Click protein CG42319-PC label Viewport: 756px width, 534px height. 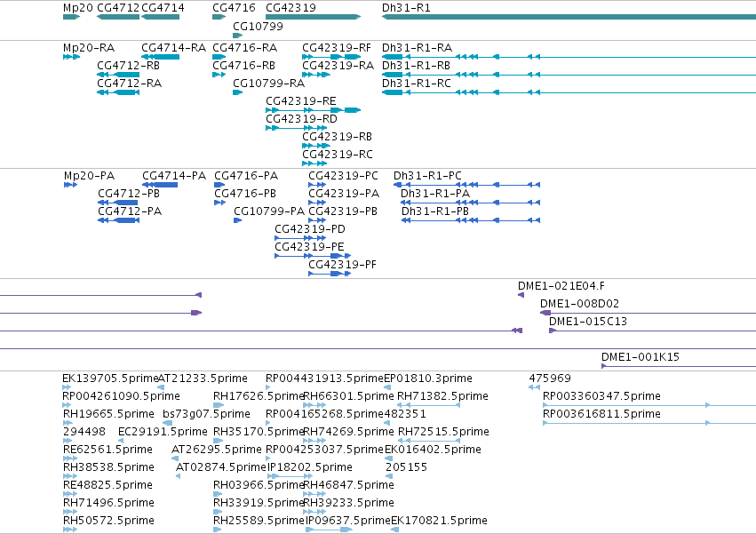tap(343, 176)
